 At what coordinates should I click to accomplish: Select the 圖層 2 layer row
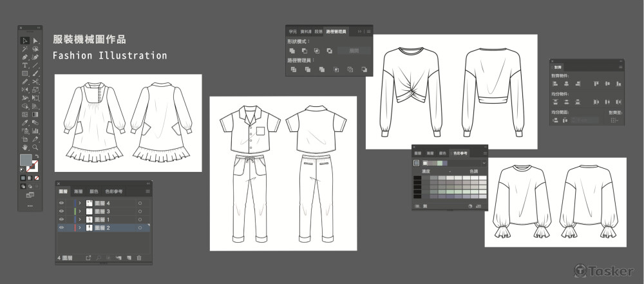click(x=103, y=228)
